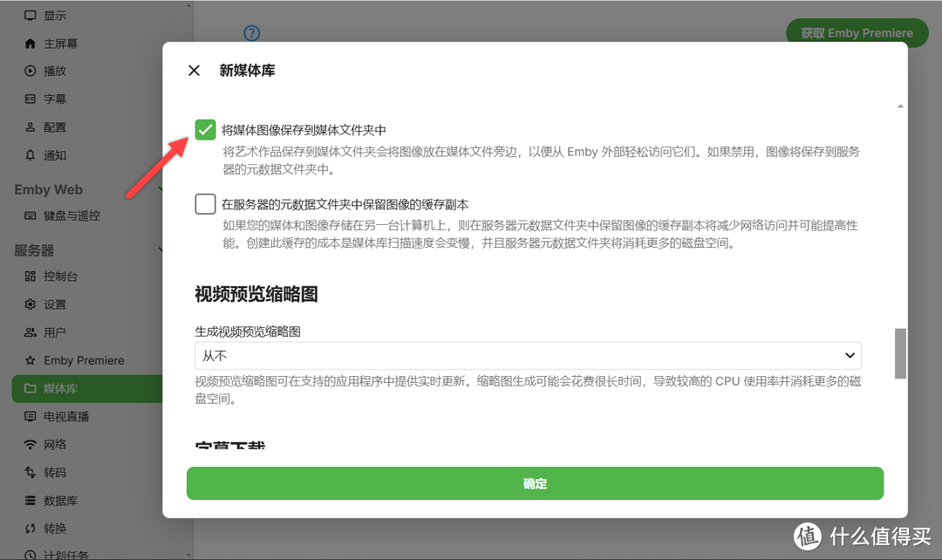Click the sidebar scroll up arrow

188,5
